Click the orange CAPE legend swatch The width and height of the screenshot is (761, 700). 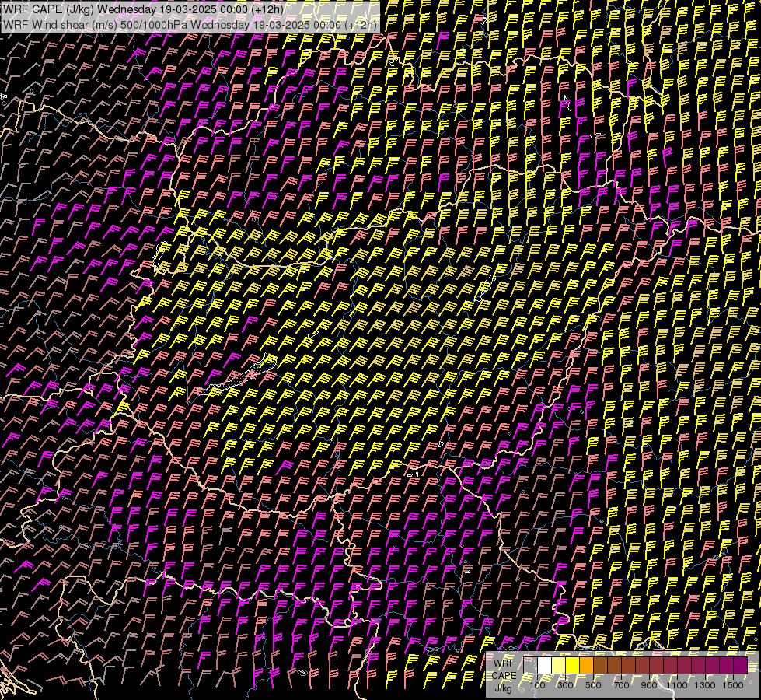[586, 665]
